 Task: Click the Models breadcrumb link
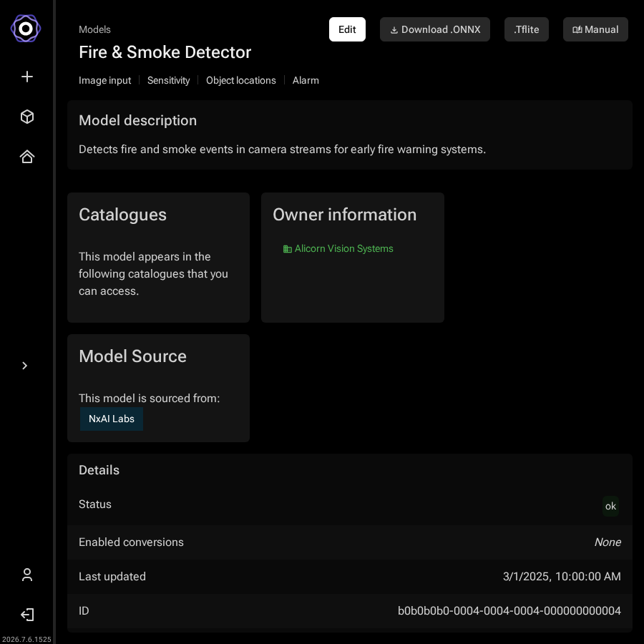tap(94, 29)
